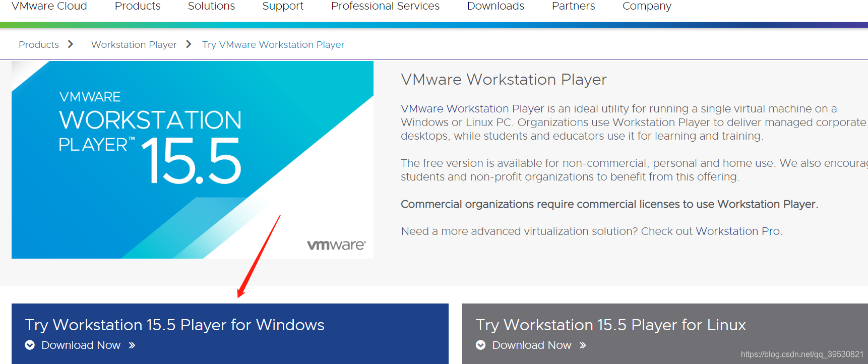Click download circle icon in Windows panel

30,345
